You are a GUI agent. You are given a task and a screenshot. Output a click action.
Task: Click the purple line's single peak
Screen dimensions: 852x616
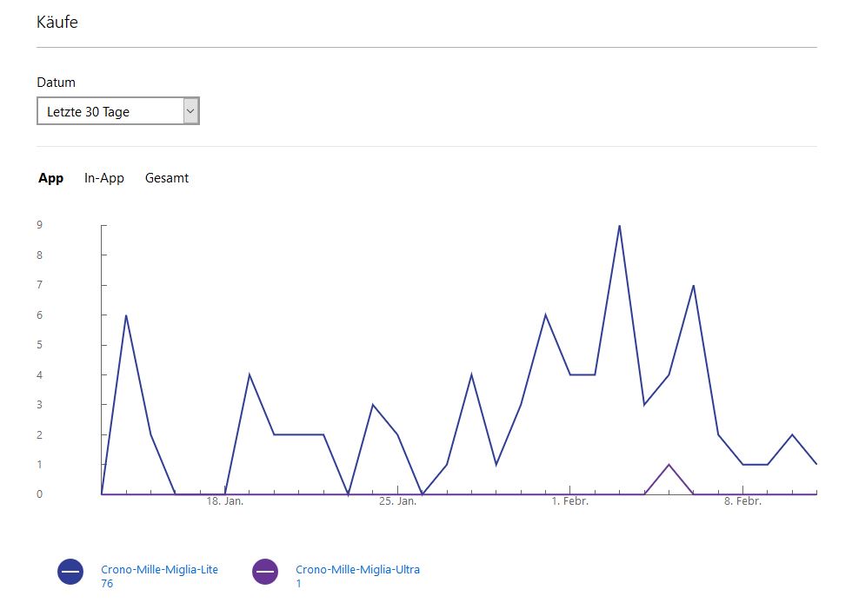pos(669,465)
